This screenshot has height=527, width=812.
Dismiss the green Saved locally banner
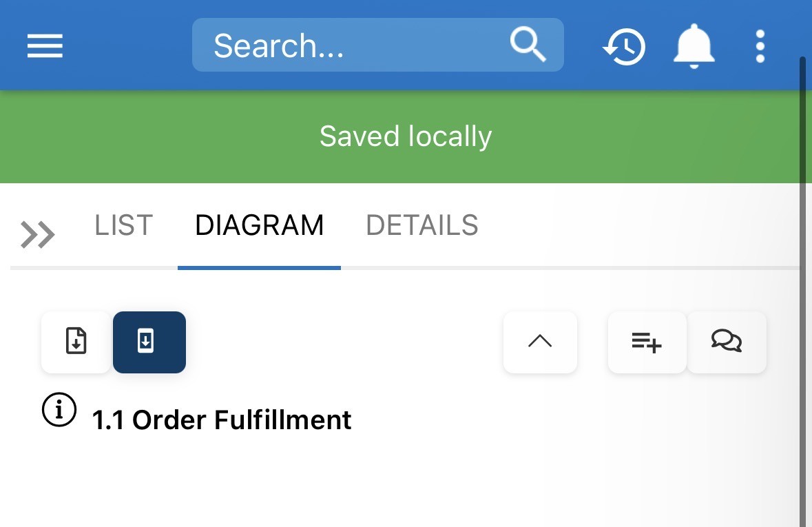tap(406, 136)
